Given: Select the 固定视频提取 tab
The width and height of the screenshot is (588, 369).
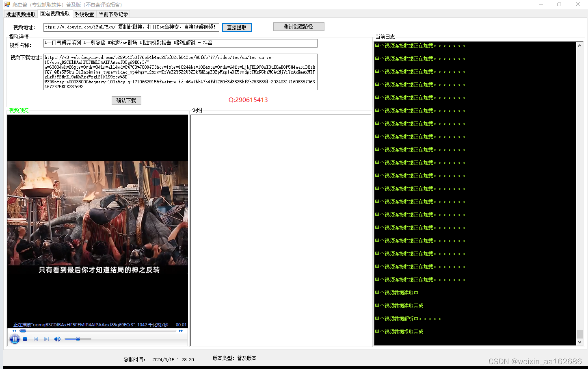Looking at the screenshot, I should click(55, 14).
